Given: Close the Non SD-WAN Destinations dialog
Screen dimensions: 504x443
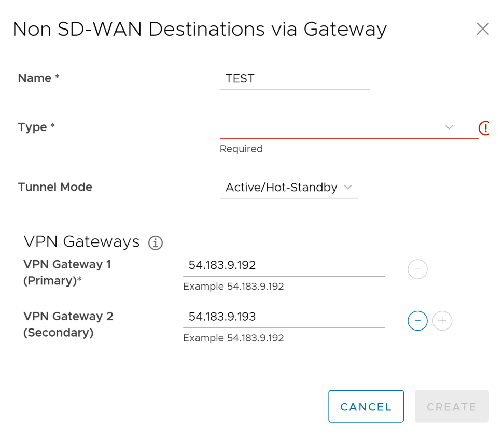Looking at the screenshot, I should click(x=482, y=29).
